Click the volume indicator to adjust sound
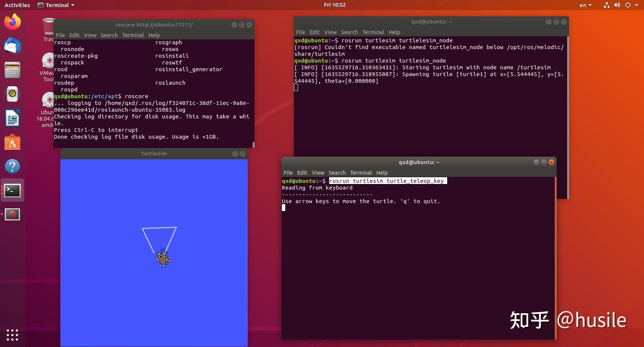Image resolution: width=644 pixels, height=347 pixels. point(617,5)
